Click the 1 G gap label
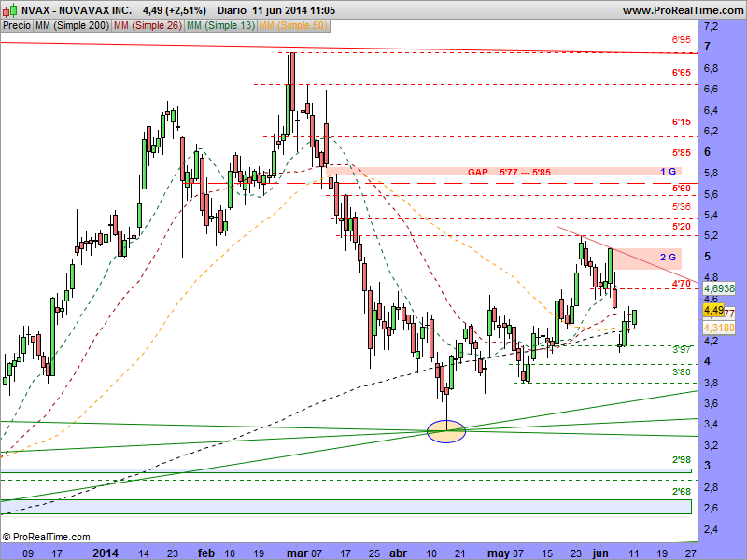 (668, 172)
